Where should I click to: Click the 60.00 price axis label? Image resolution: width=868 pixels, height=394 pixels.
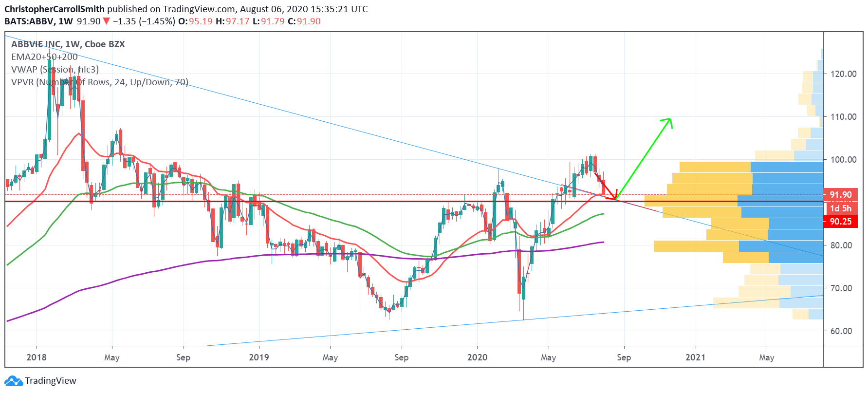(841, 331)
